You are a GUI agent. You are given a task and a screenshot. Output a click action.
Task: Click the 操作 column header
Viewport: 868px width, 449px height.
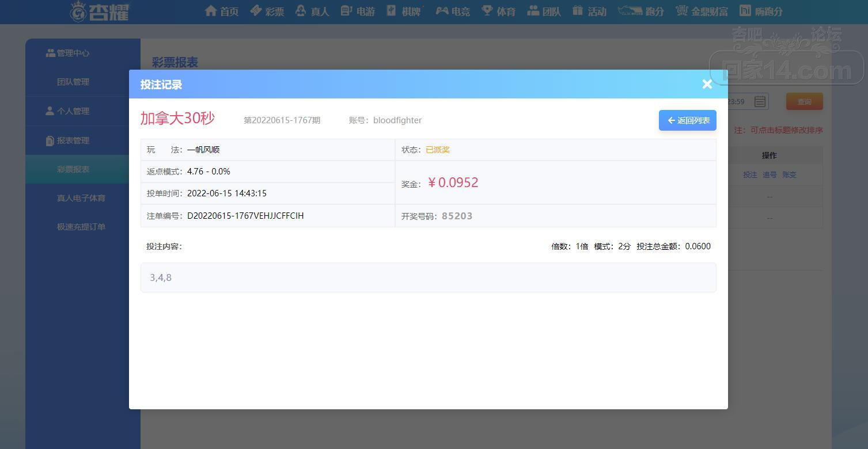pyautogui.click(x=769, y=155)
